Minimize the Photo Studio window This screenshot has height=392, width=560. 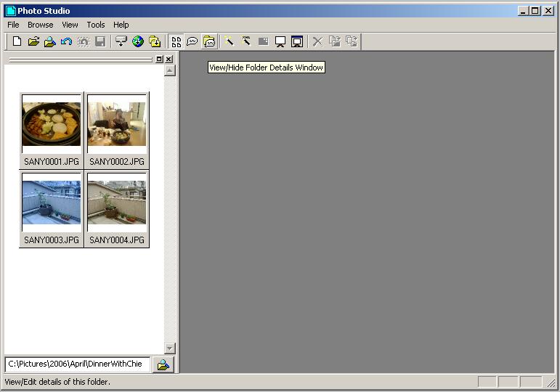[x=523, y=11]
